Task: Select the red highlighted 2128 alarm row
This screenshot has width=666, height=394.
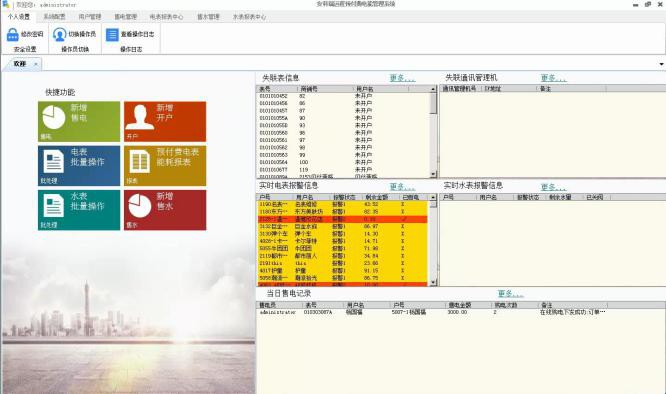Action: click(343, 220)
